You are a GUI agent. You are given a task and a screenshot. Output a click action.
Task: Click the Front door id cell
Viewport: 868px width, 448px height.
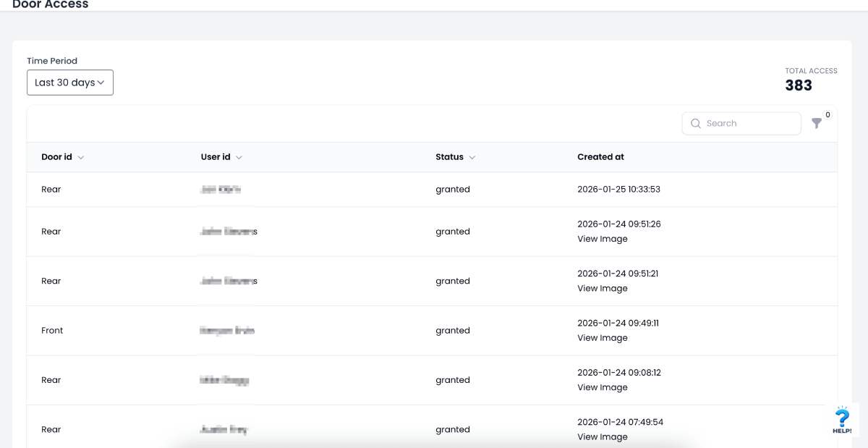[52, 331]
